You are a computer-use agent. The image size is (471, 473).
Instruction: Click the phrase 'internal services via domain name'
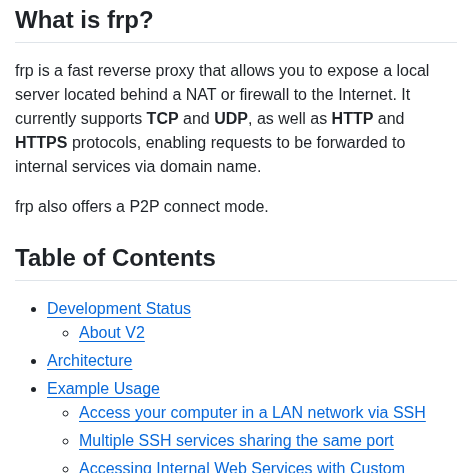[x=138, y=166]
